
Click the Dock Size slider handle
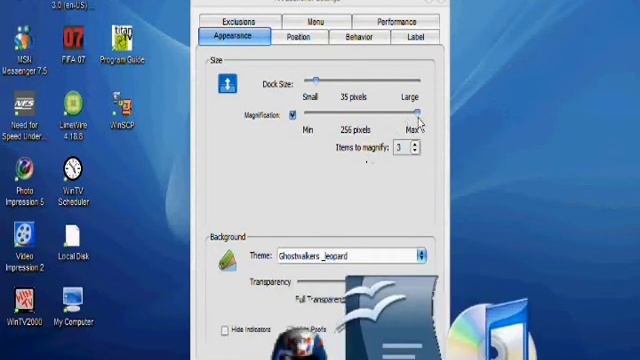(316, 80)
